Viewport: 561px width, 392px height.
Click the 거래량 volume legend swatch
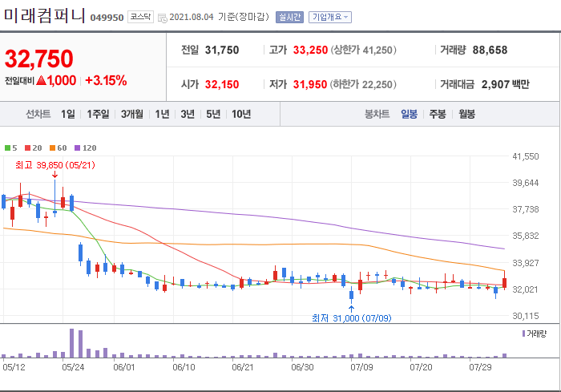524,333
